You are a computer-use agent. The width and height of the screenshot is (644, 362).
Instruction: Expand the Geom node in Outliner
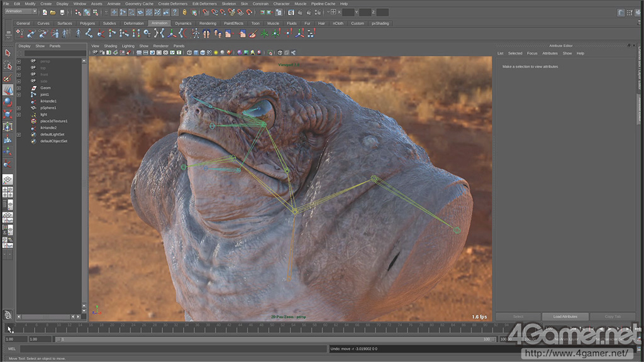pos(19,88)
